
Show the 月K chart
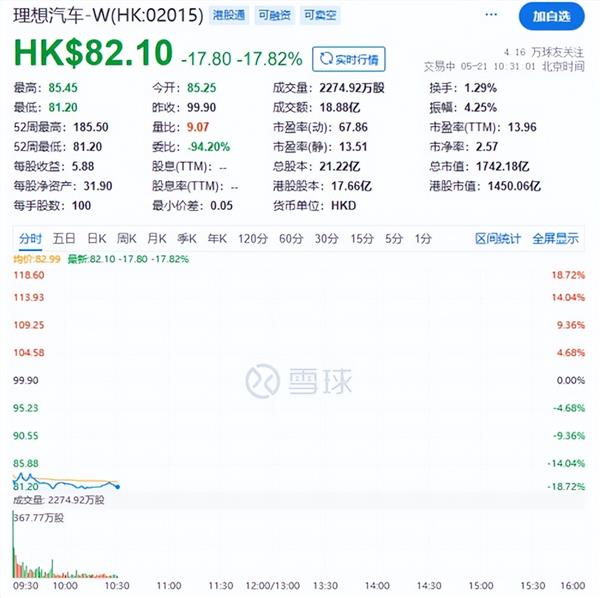(x=156, y=238)
